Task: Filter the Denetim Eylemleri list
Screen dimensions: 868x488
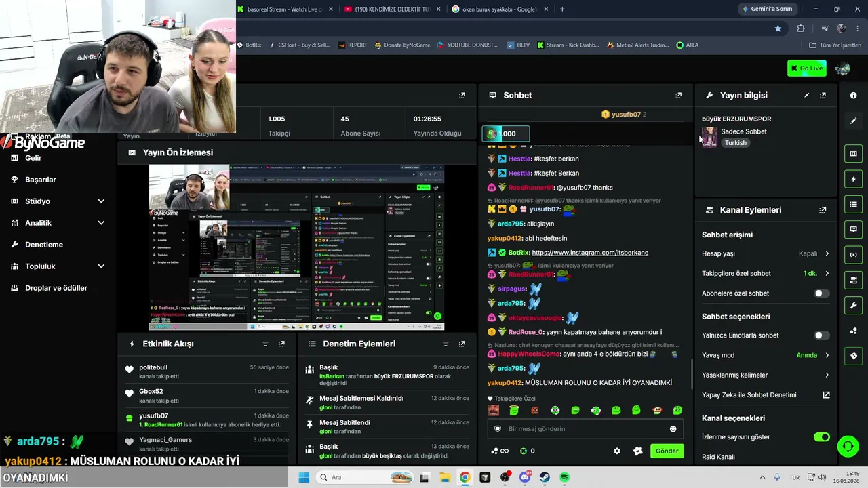Action: pyautogui.click(x=446, y=344)
